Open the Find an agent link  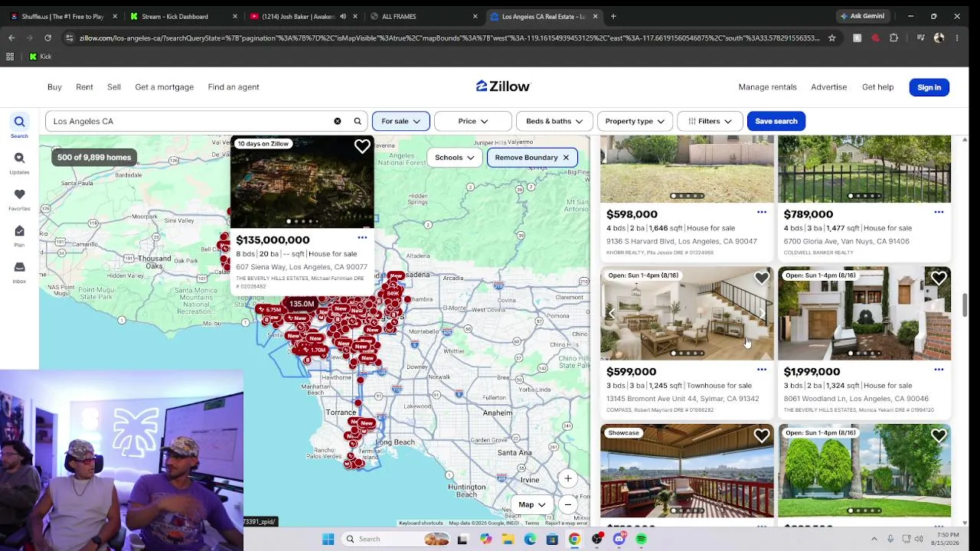tap(234, 86)
